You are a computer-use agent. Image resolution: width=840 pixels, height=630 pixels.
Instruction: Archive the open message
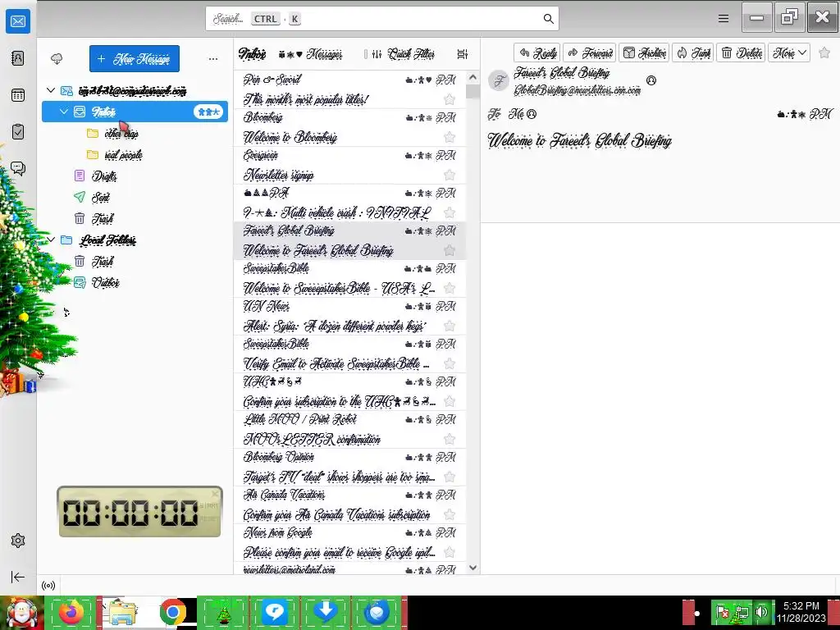[645, 52]
